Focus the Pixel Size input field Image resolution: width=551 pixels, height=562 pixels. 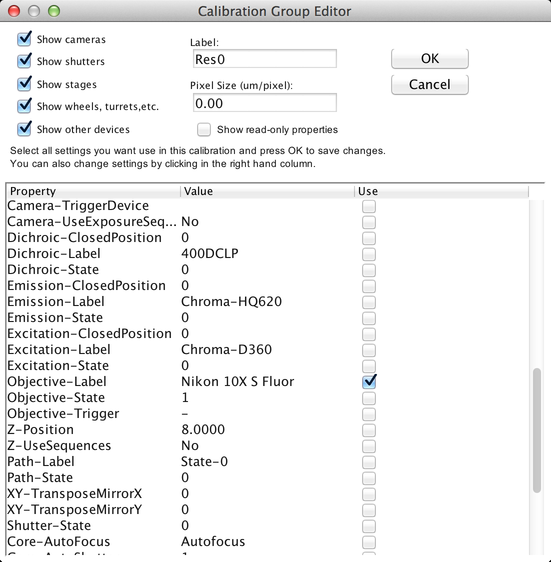(x=265, y=103)
